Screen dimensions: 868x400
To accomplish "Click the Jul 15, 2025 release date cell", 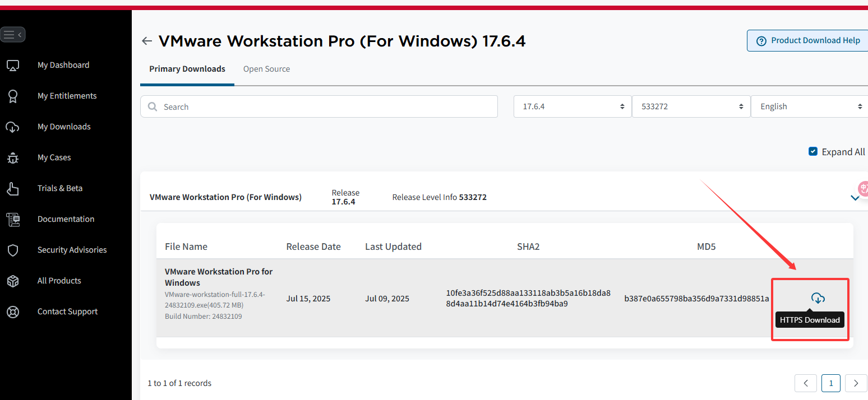I will tap(308, 299).
